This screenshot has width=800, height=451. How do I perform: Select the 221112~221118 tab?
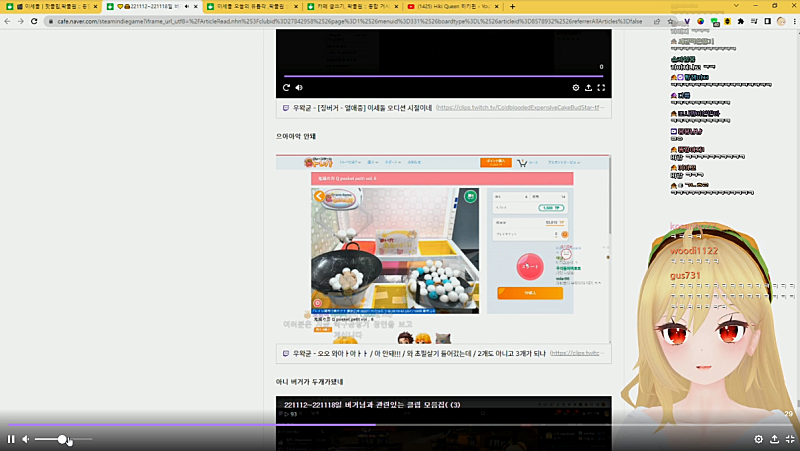click(152, 7)
